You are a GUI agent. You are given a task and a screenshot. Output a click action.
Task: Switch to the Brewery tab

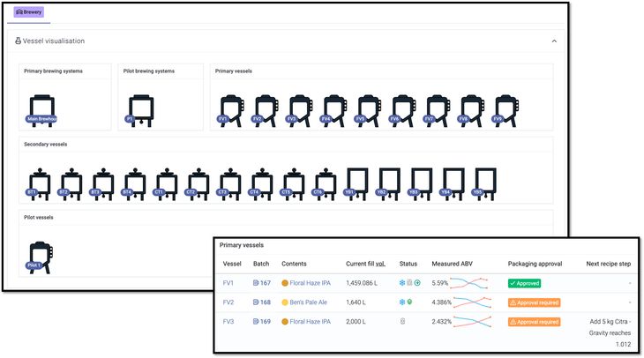pos(29,12)
